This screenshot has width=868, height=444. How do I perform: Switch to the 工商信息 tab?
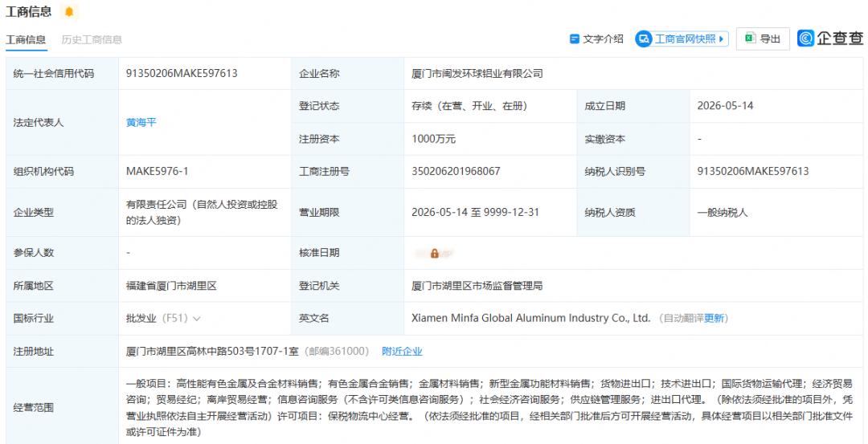click(26, 40)
